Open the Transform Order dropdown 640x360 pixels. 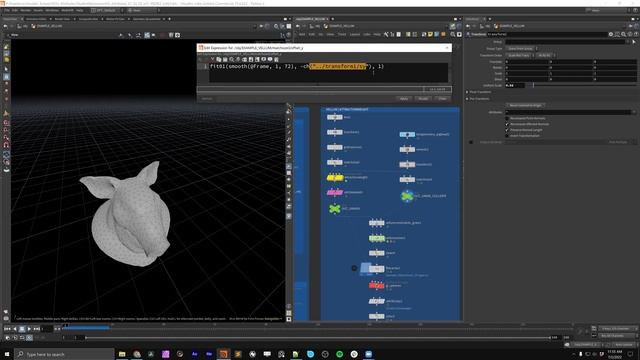(520, 55)
